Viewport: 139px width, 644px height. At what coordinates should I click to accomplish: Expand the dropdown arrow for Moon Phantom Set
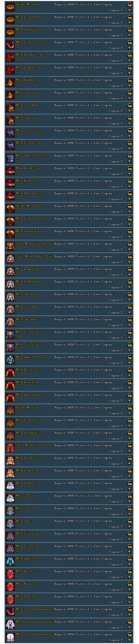129,602
